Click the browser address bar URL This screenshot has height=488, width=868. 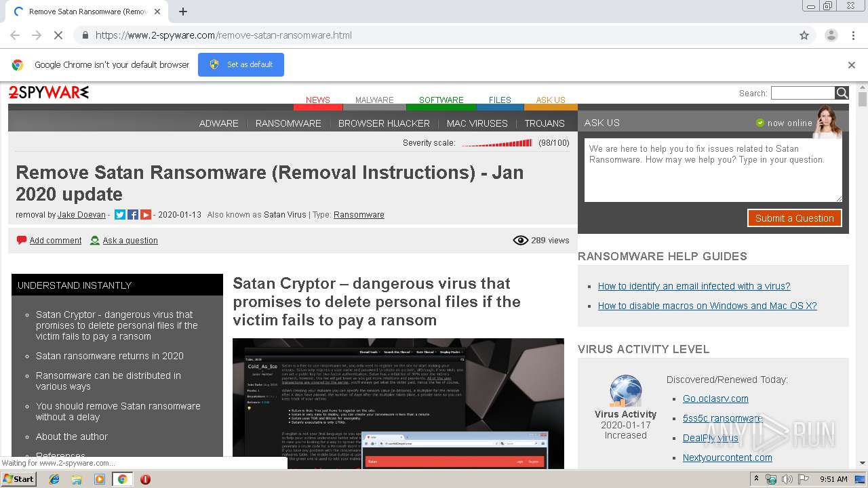[x=224, y=35]
